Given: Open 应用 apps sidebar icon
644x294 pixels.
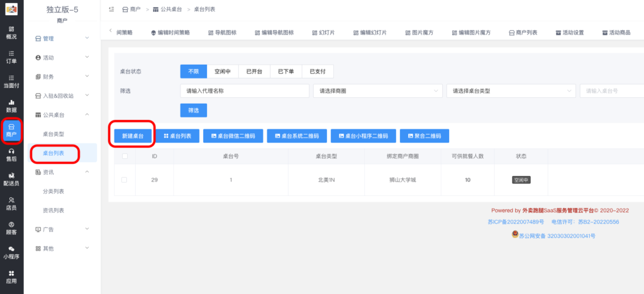Looking at the screenshot, I should [11, 277].
